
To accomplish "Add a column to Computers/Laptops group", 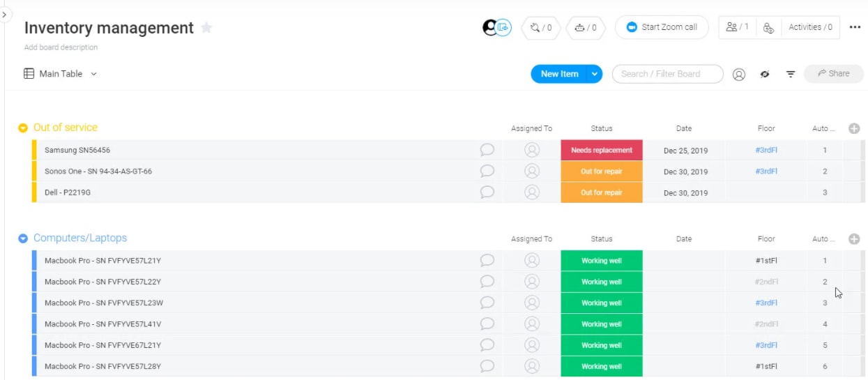I will tap(854, 239).
